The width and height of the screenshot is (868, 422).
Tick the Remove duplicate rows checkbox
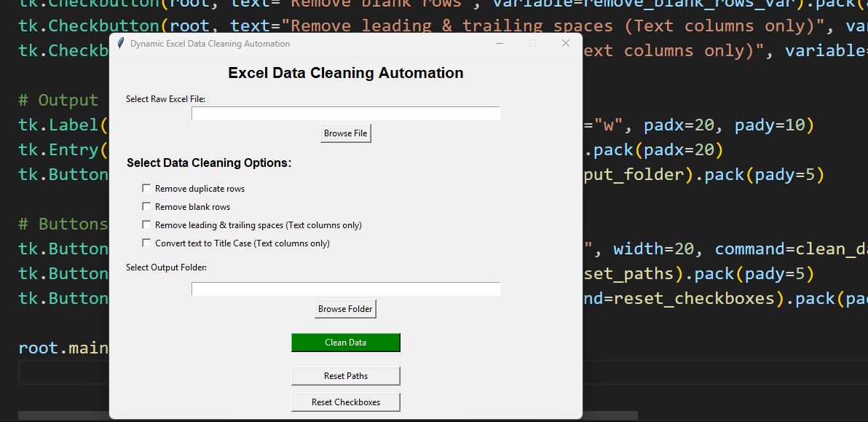coord(146,188)
